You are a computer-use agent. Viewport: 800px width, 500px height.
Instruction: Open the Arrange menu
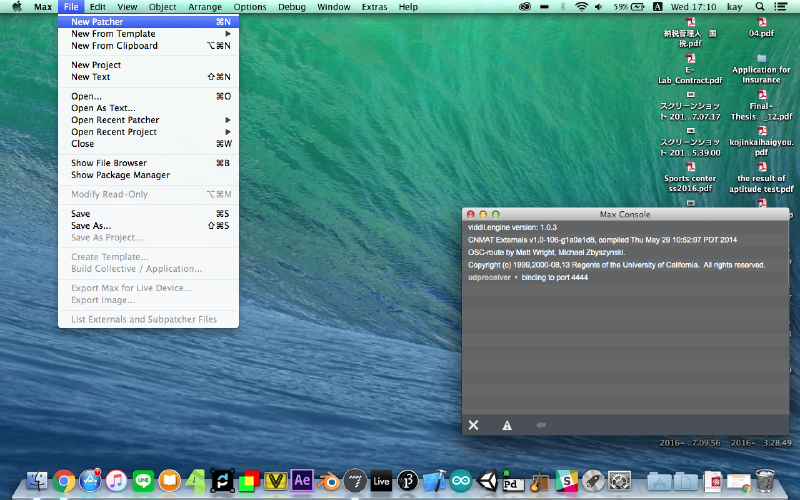tap(205, 7)
